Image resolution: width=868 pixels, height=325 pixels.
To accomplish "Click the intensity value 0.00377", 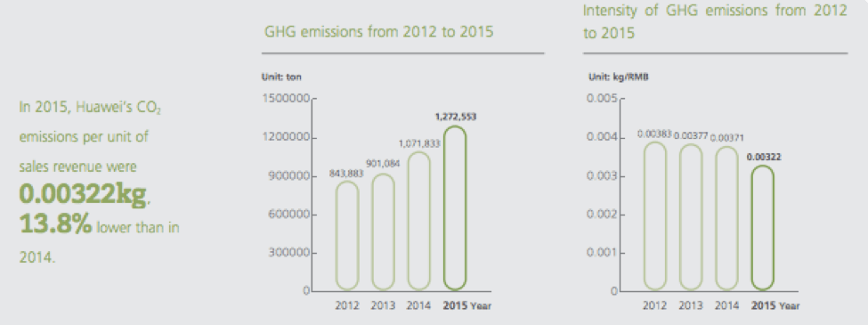I will pos(691,135).
